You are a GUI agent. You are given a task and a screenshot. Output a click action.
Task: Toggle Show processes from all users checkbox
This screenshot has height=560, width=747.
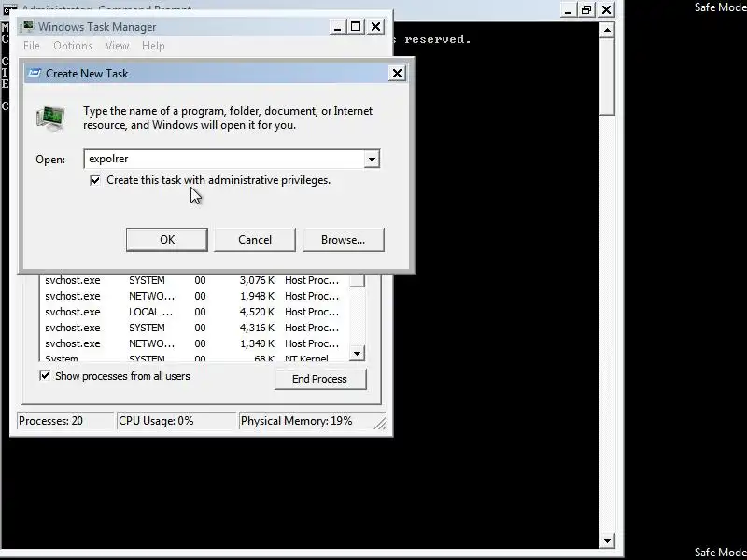[44, 376]
